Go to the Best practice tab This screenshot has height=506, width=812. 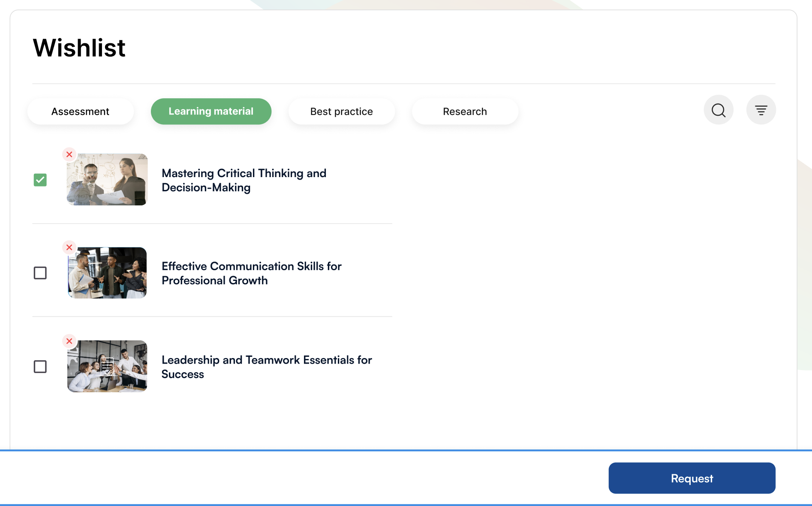point(341,111)
